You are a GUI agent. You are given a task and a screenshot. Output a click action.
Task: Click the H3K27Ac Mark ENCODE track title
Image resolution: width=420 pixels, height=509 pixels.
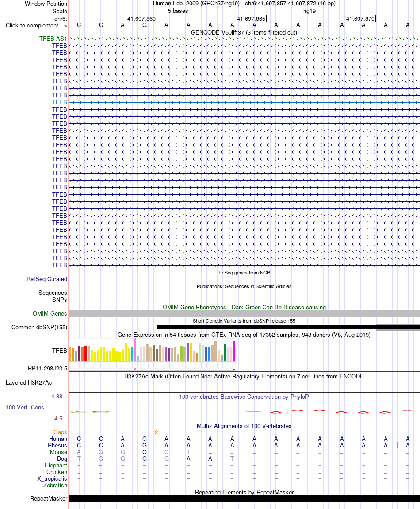[244, 376]
